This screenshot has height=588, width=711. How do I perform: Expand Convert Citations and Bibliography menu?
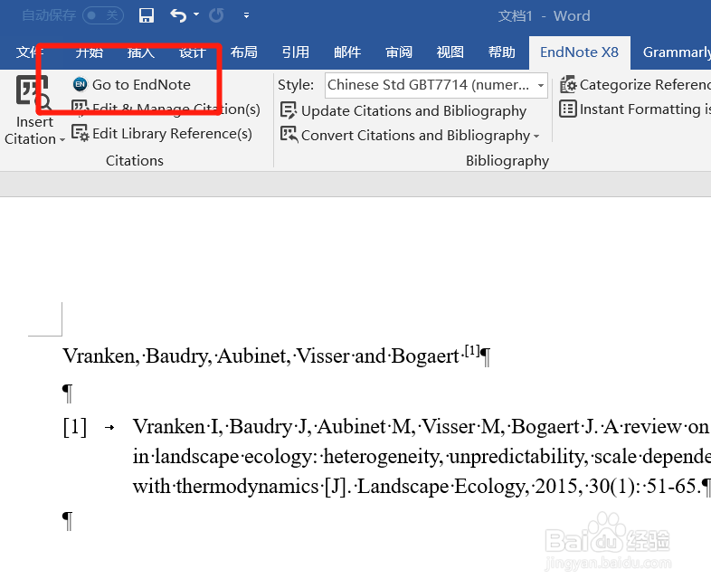point(536,136)
